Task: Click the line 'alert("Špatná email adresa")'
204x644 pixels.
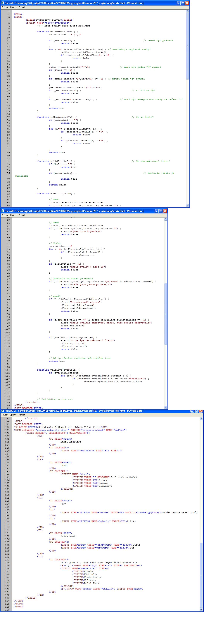Action: [x=81, y=302]
